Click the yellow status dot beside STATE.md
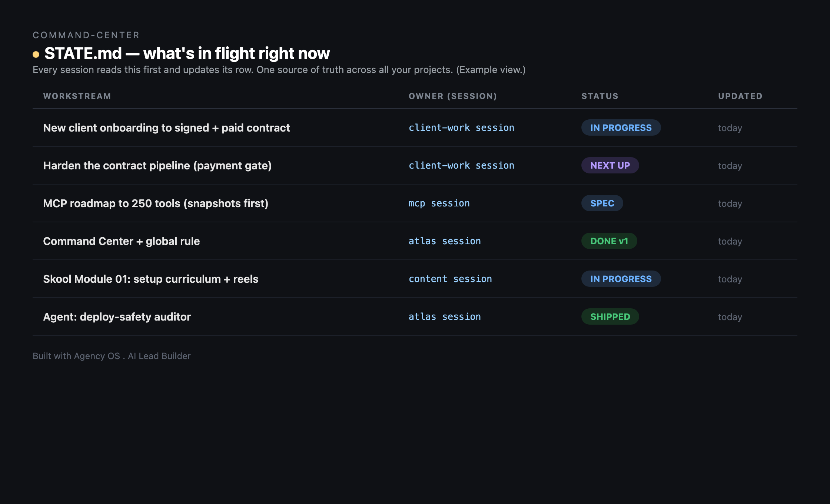Viewport: 830px width, 504px height. tap(36, 54)
